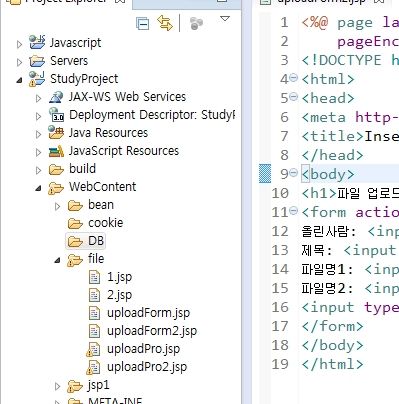Select the WebContent label

pyautogui.click(x=103, y=187)
